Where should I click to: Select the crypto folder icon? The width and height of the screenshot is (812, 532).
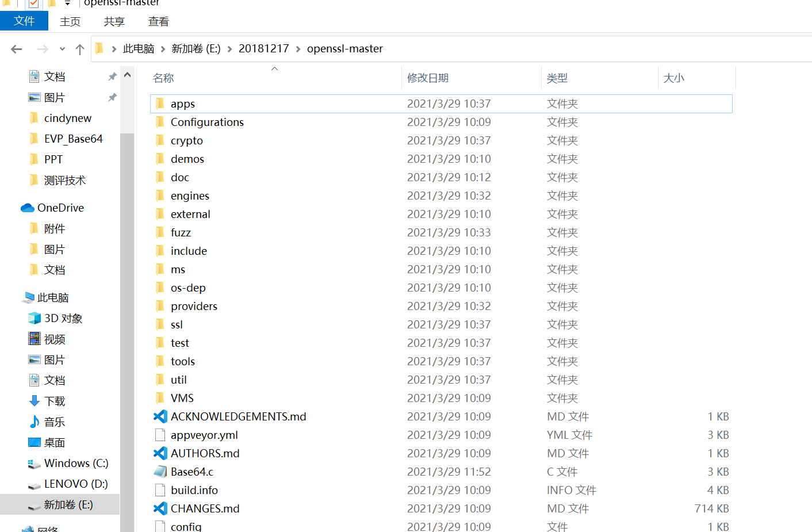click(x=160, y=140)
